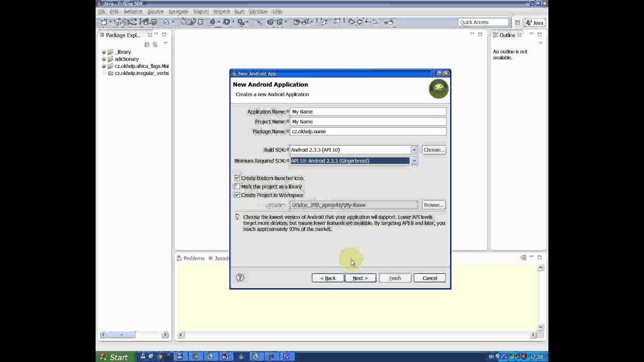This screenshot has height=362, width=644.
Task: Expand the cz.okhelp.africa_flags project node
Action: coord(104,66)
